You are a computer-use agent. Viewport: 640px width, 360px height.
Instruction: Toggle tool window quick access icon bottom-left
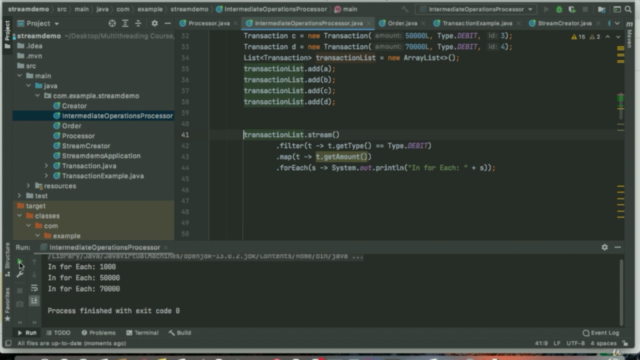click(8, 343)
